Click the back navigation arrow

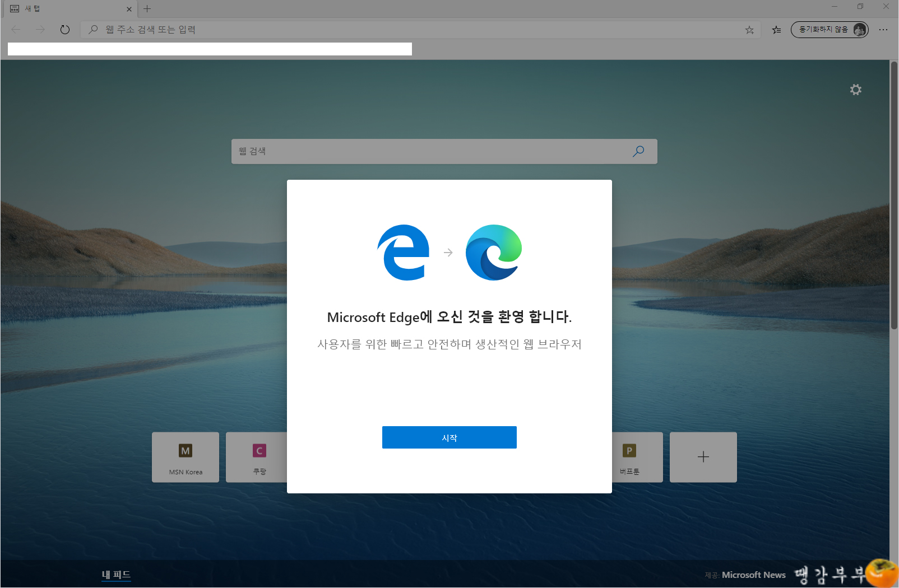(16, 30)
